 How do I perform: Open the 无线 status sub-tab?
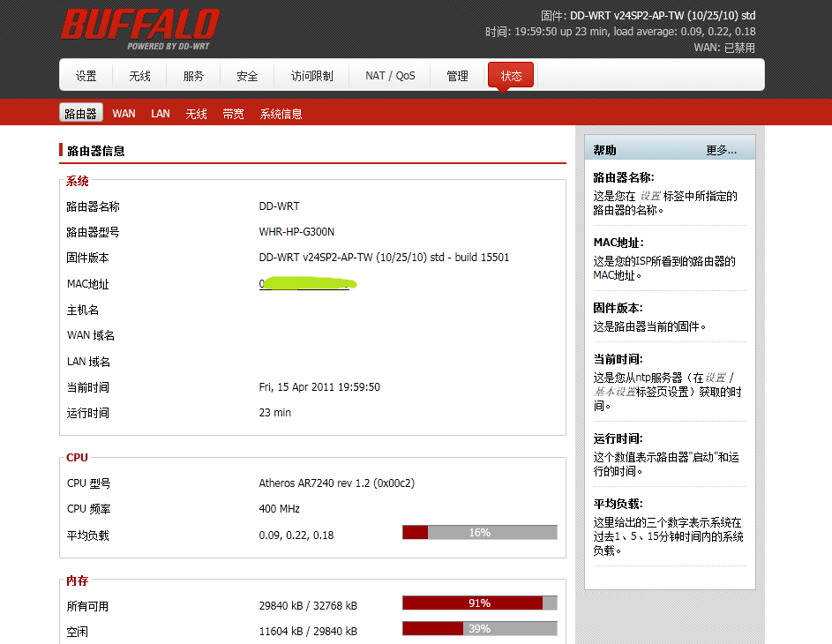[196, 114]
